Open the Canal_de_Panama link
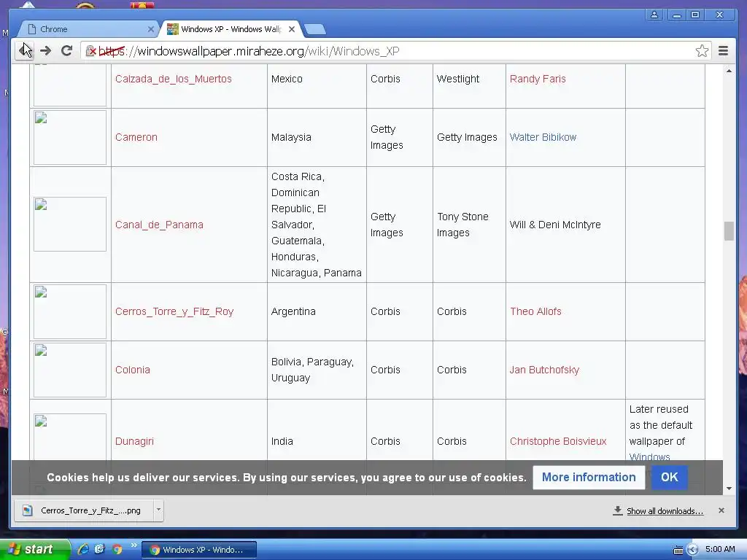Image resolution: width=747 pixels, height=560 pixels. [x=159, y=225]
